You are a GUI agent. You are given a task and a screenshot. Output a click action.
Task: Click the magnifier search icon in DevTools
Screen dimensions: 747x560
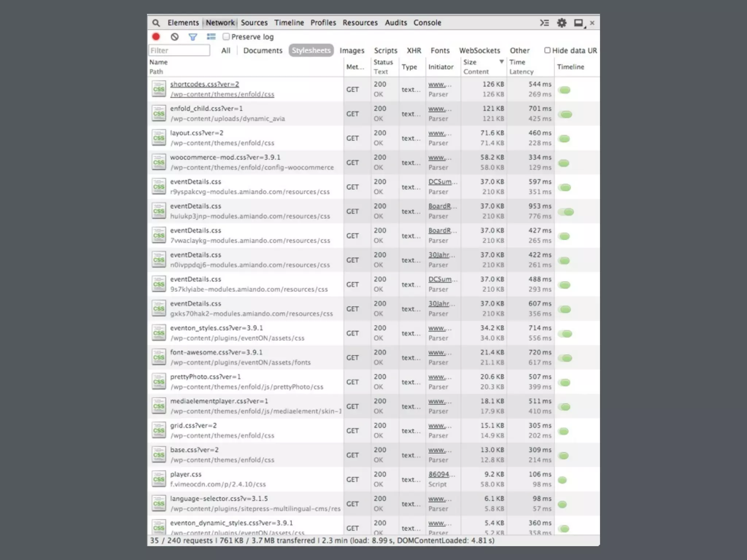[x=156, y=23]
